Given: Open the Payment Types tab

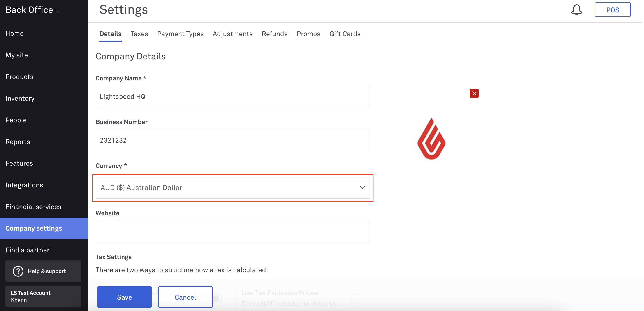Looking at the screenshot, I should click(x=180, y=34).
